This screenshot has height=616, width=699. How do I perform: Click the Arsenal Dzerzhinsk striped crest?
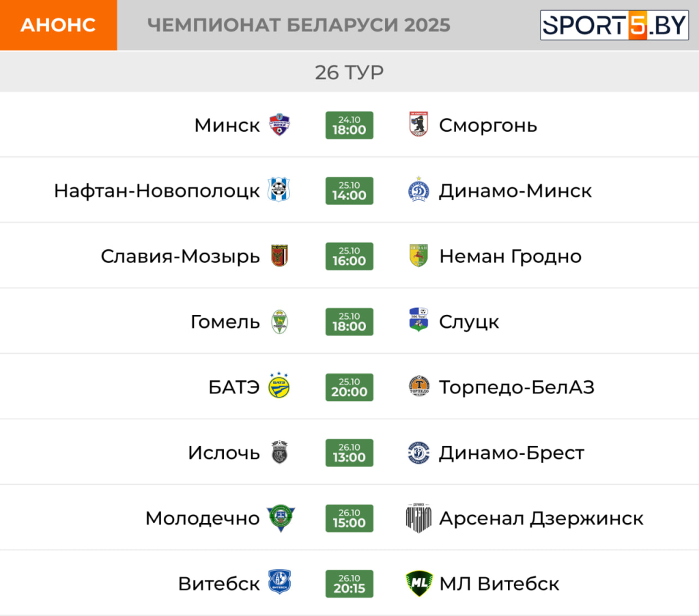(418, 518)
